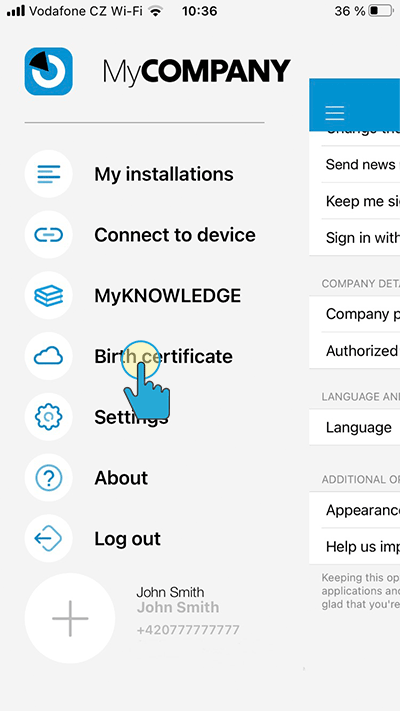Close drawer with the hamburger menu icon
Screen dimensions: 400x711
coord(335,113)
